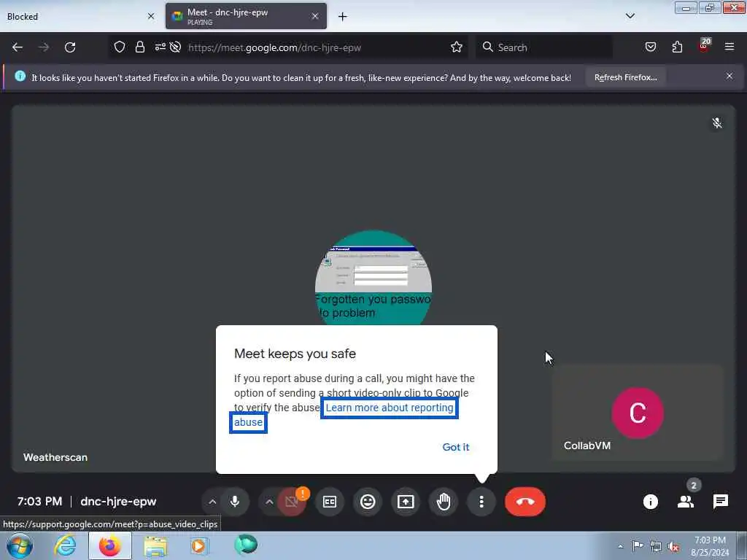This screenshot has height=560, width=747.
Task: Click the Refresh Firefox button
Action: pos(625,77)
